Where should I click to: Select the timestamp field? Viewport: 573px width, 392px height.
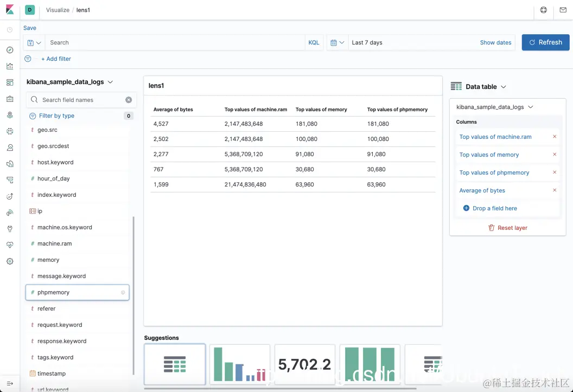pyautogui.click(x=78, y=374)
